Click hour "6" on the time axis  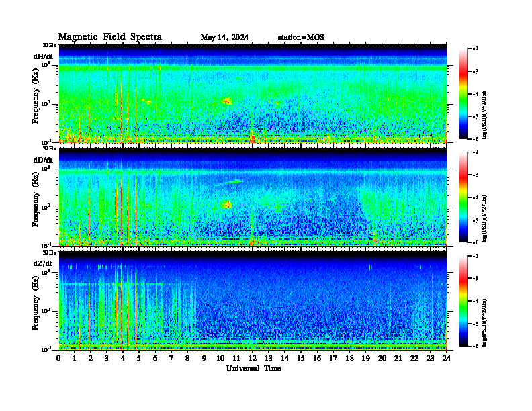coord(155,359)
